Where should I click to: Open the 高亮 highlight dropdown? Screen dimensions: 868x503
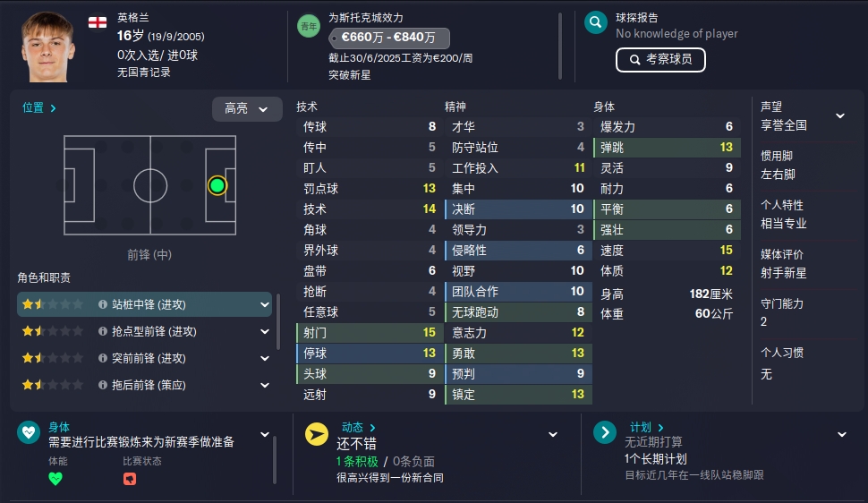click(x=246, y=108)
